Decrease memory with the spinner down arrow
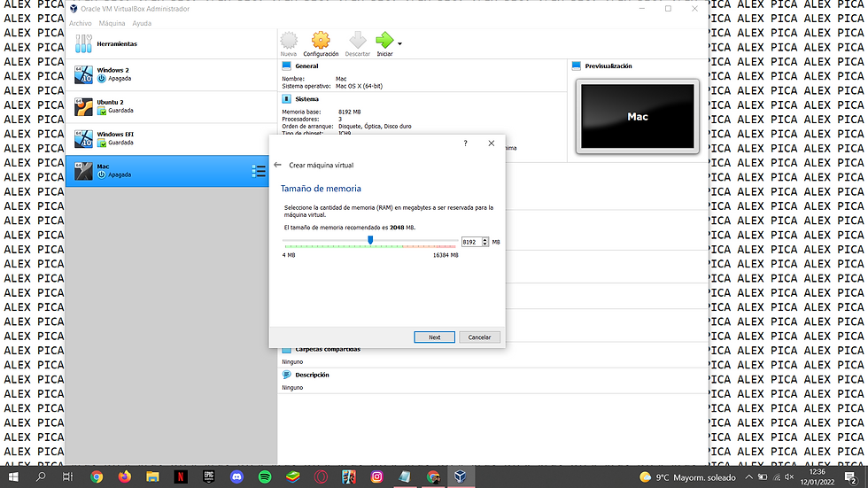The image size is (868, 488). [485, 244]
